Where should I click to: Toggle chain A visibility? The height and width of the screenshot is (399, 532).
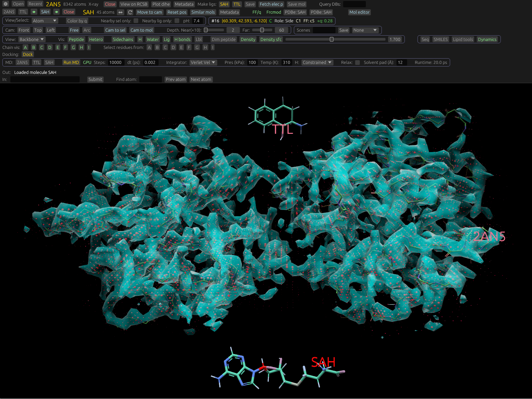point(25,47)
